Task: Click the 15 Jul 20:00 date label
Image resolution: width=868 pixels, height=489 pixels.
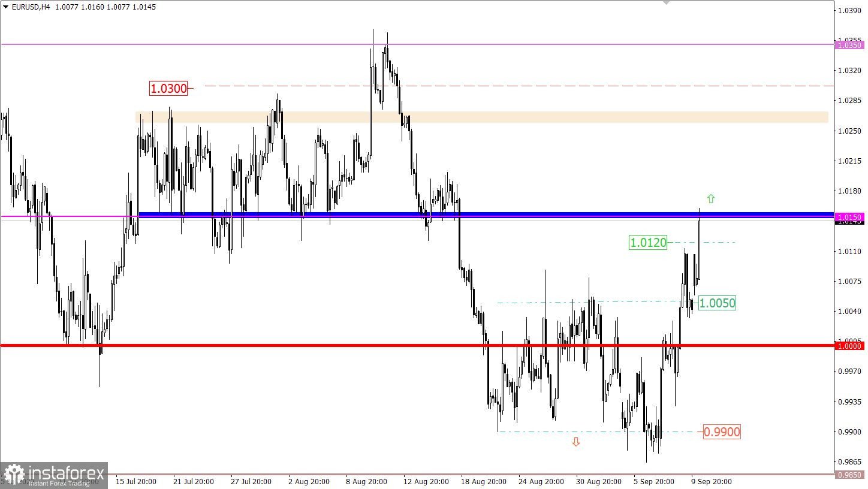Action: [x=137, y=481]
